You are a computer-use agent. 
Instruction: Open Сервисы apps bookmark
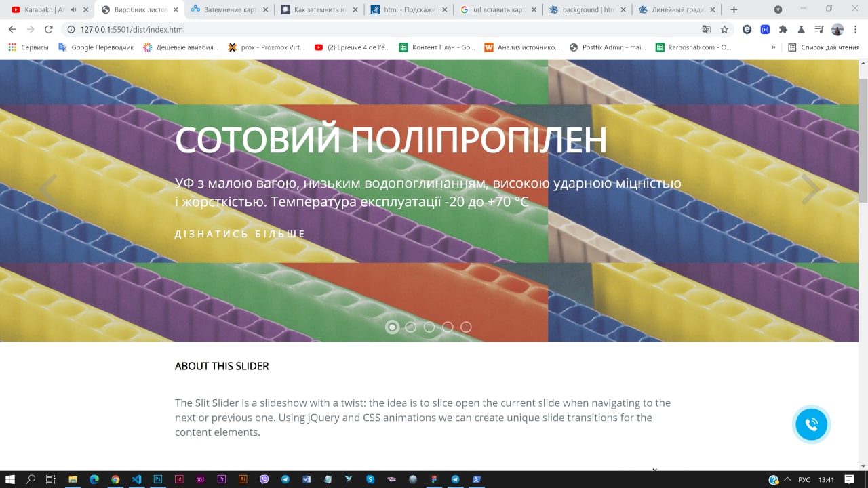(28, 47)
